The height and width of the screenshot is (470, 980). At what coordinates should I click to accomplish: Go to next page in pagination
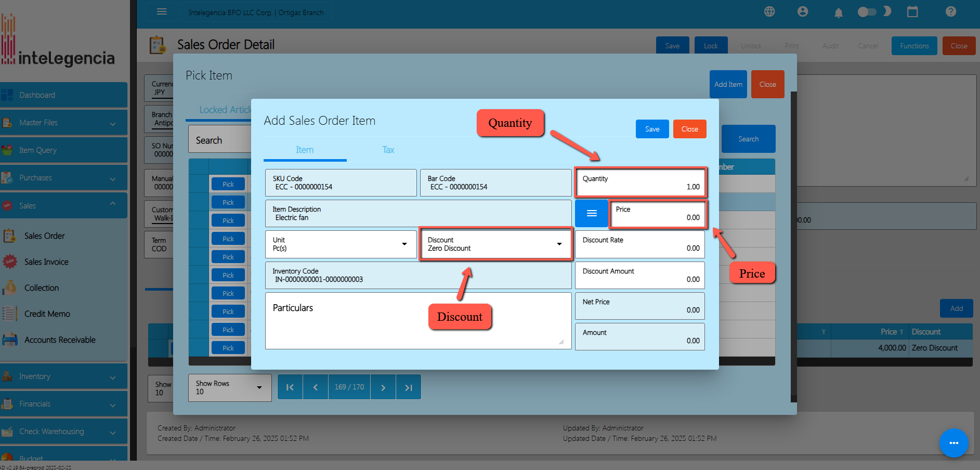[x=383, y=387]
